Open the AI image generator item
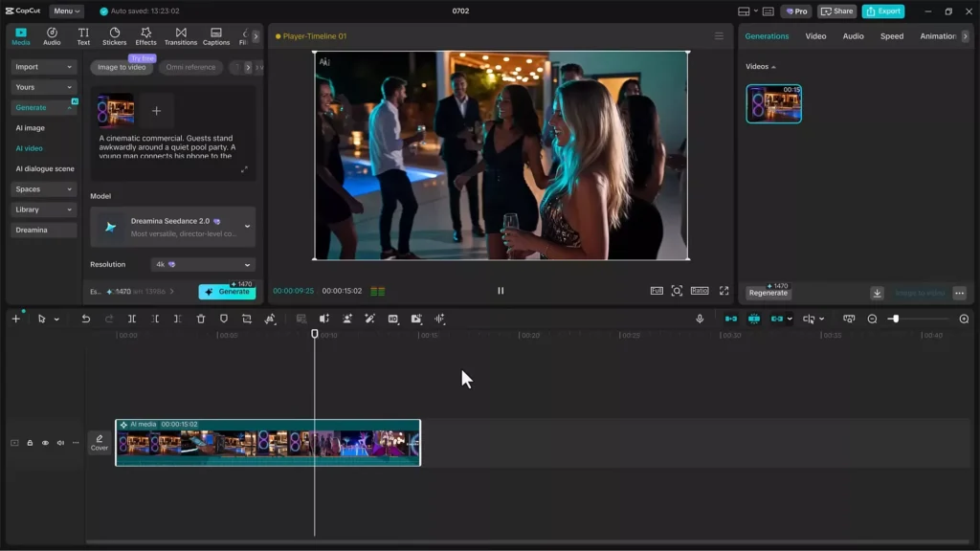Viewport: 980px width, 551px height. click(x=30, y=128)
